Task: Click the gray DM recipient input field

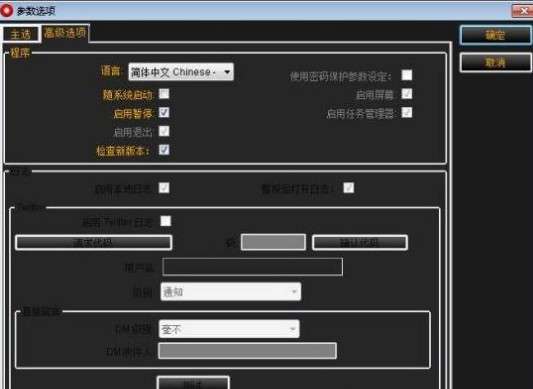Action: coord(247,351)
